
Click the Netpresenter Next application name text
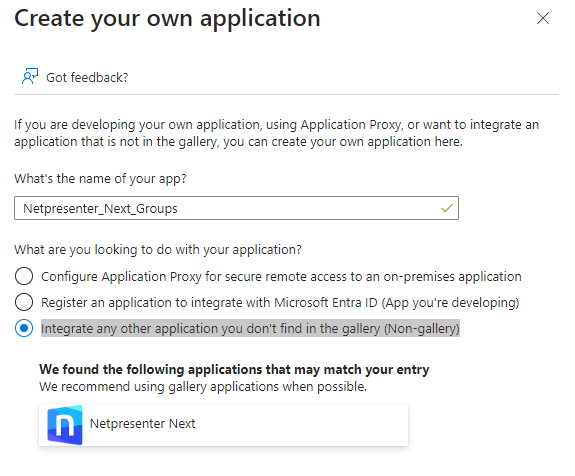click(142, 424)
